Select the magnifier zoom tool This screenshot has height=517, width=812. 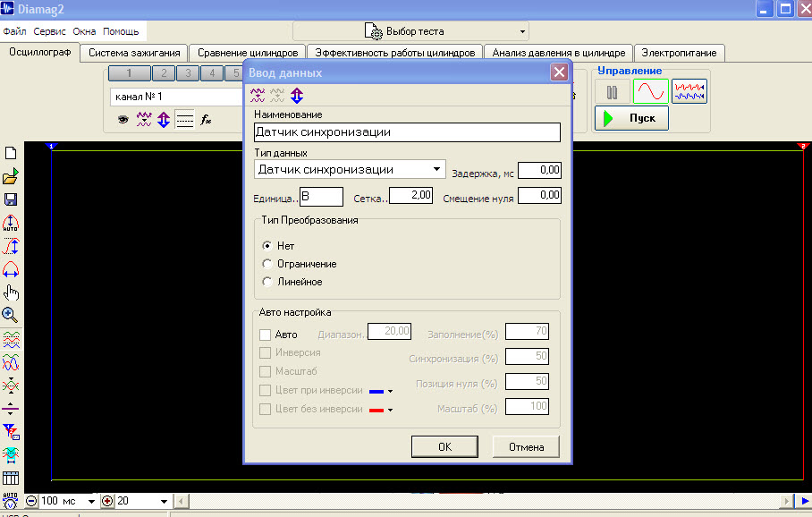[x=11, y=315]
